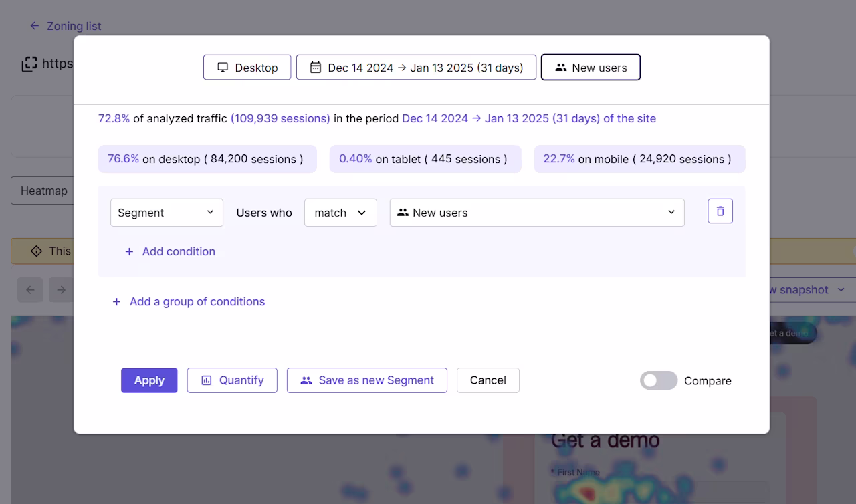Screen dimensions: 856x504
Task: Toggle the Compare switch
Action: (659, 380)
